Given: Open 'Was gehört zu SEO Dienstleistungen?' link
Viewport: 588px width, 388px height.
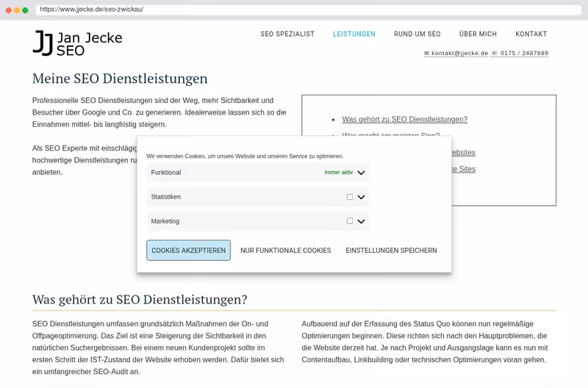Looking at the screenshot, I should click(405, 119).
